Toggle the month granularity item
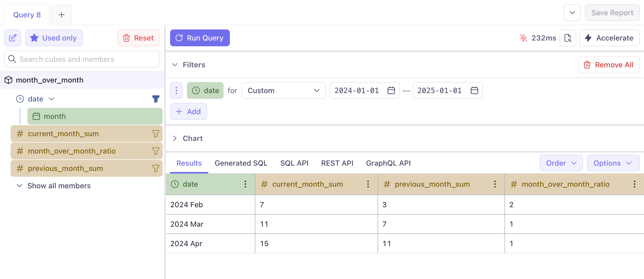Screen dimensions: 644x279 95,116
